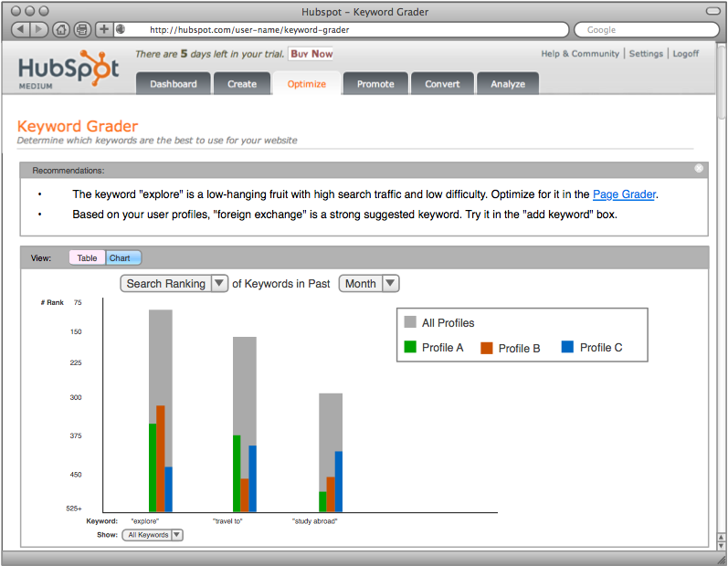Click the page vertical scrollbar thumb
Image resolution: width=728 pixels, height=566 pixels.
pos(721,82)
